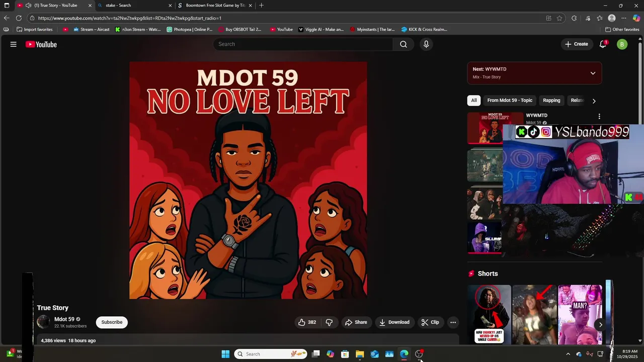Open Edge settings and more menu
The image size is (644, 362).
click(x=624, y=18)
